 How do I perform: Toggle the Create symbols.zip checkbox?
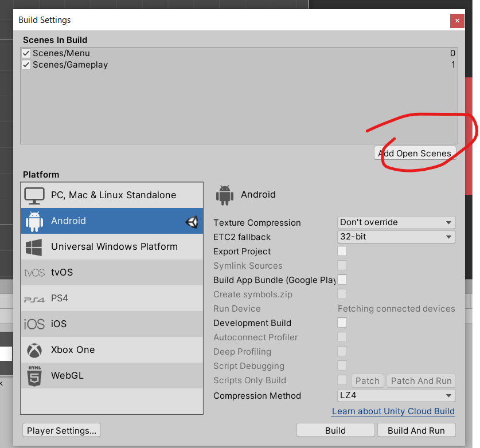coord(342,294)
